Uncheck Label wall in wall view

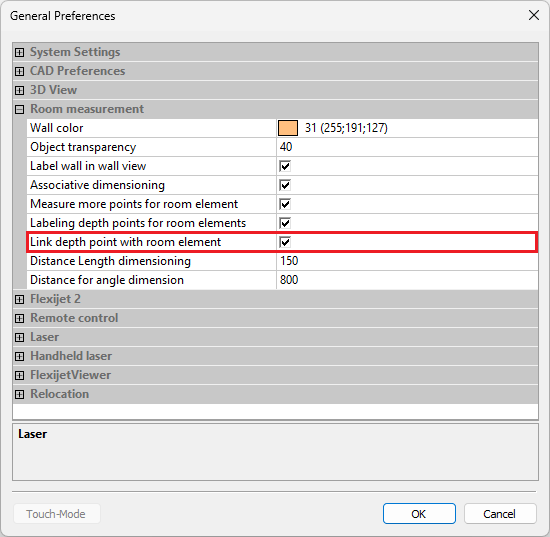(x=285, y=166)
